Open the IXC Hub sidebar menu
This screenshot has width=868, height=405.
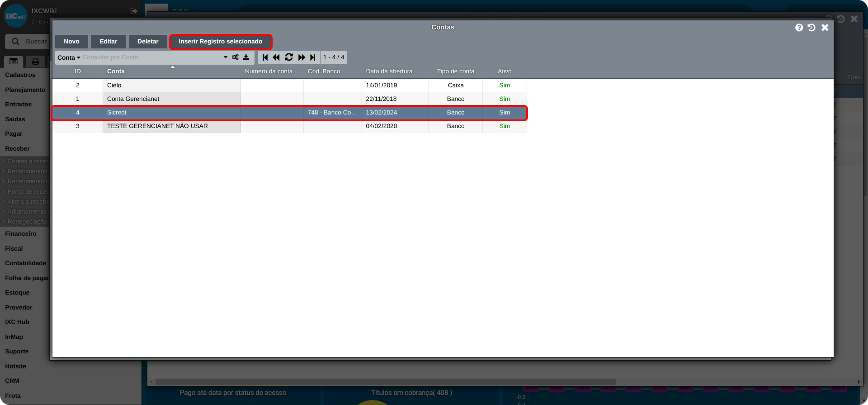pos(17,322)
